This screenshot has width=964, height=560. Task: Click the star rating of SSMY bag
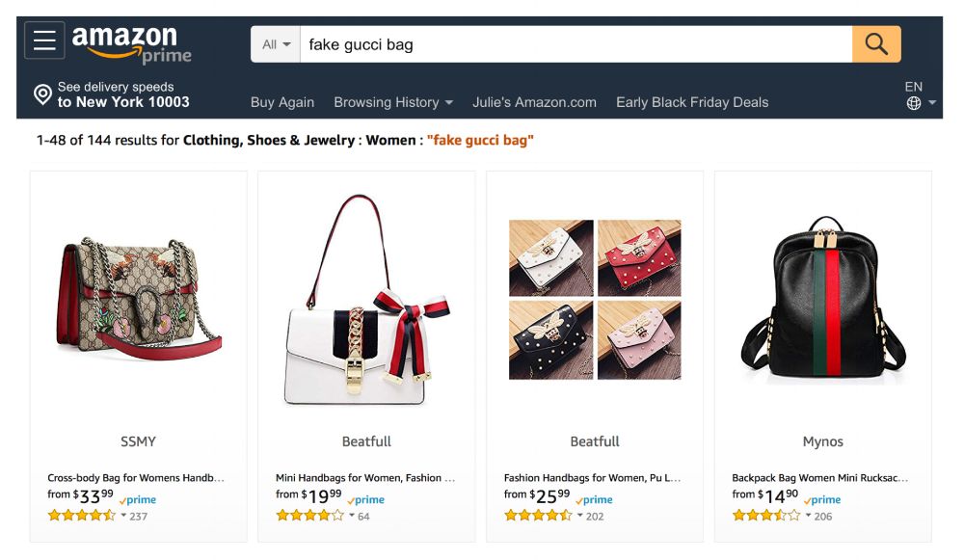[x=81, y=516]
